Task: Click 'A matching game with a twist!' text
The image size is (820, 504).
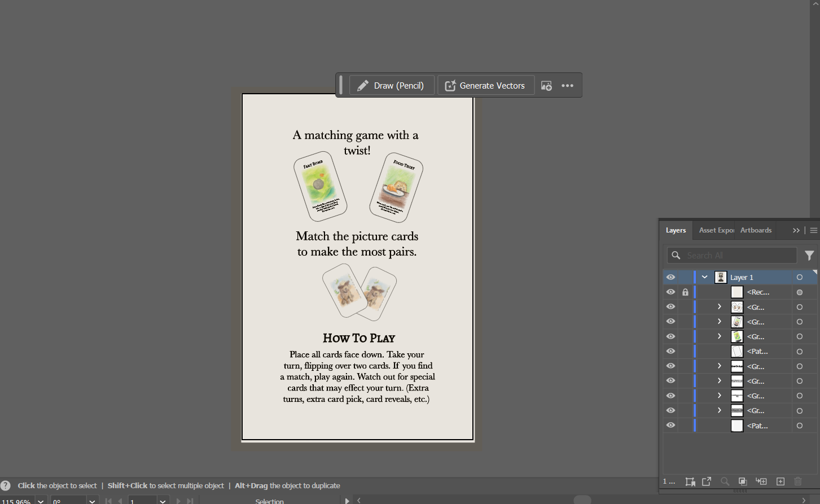Action: coord(356,142)
